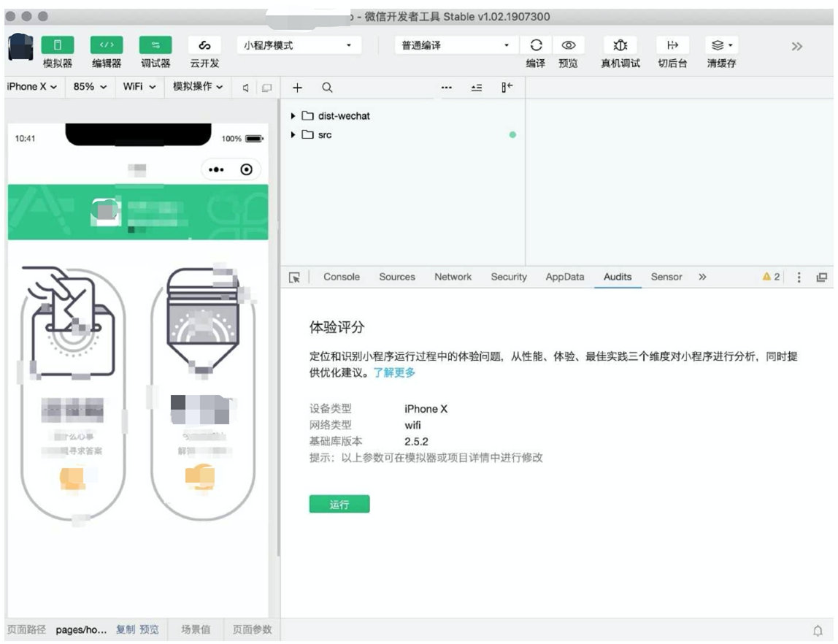Open the iPhone X device selector
The height and width of the screenshot is (644, 838).
29,87
